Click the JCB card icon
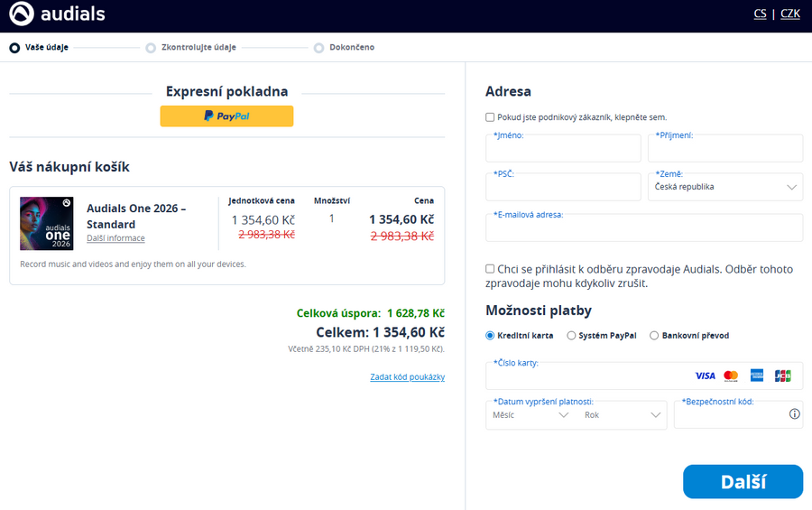The height and width of the screenshot is (510, 812). pos(782,376)
